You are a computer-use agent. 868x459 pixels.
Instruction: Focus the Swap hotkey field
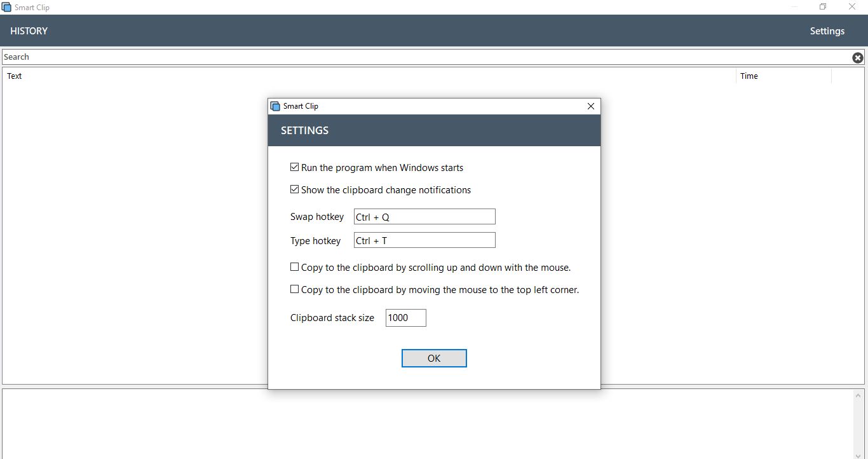[x=424, y=217]
